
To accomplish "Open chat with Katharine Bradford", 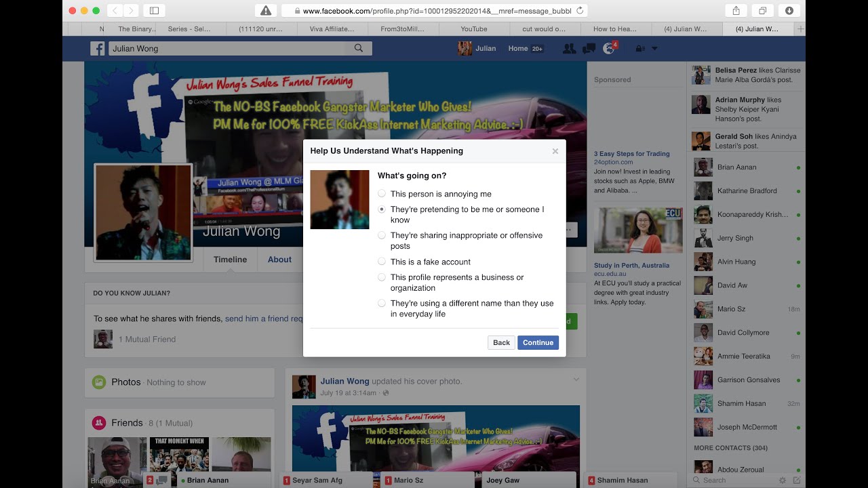I will [746, 191].
